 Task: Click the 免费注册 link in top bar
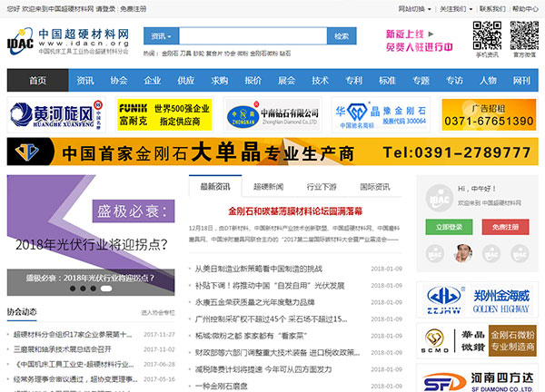click(134, 9)
